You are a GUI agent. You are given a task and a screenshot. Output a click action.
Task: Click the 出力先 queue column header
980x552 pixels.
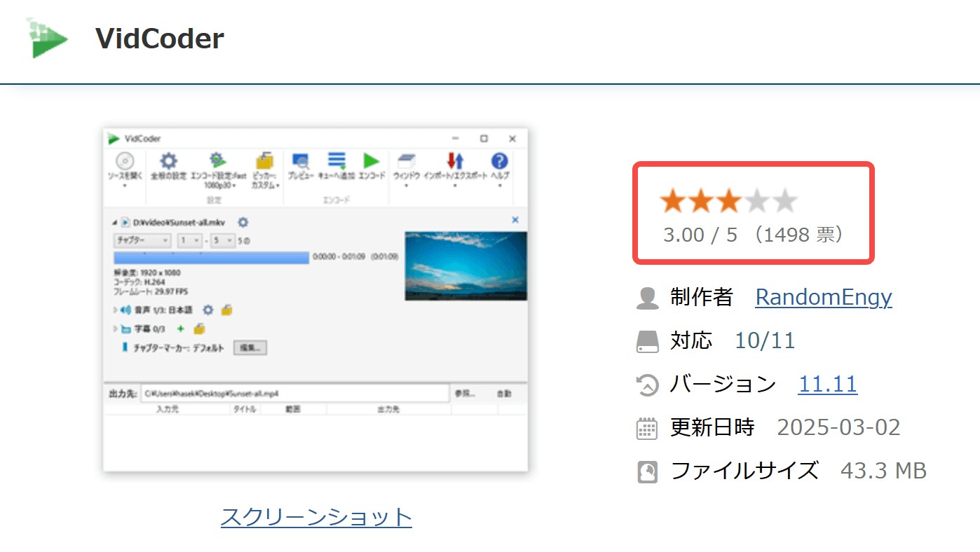tap(389, 409)
